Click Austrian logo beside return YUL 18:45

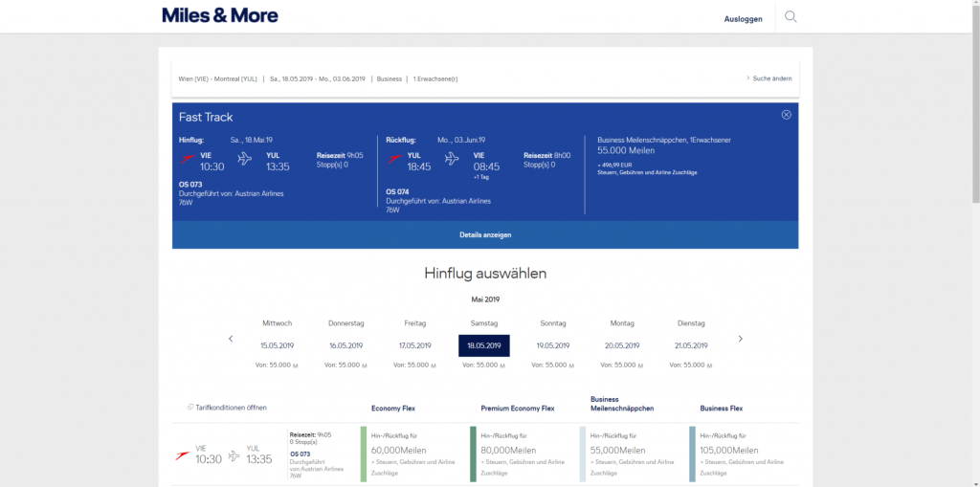[395, 160]
